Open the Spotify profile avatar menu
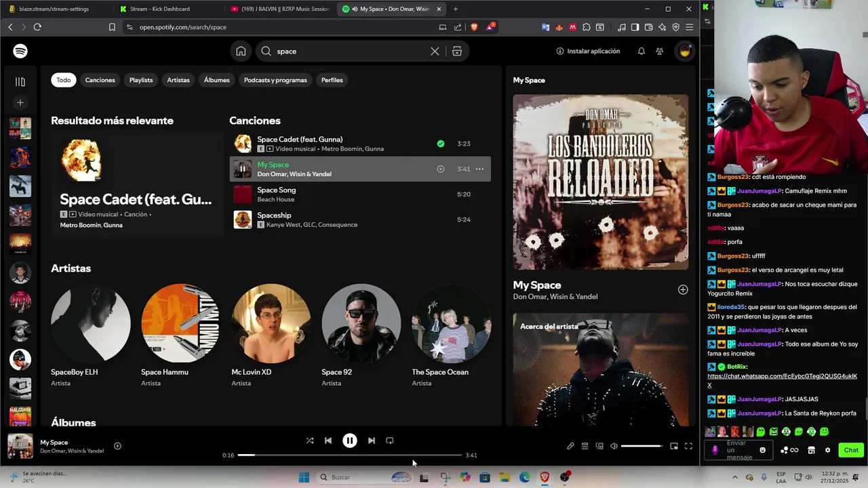 [x=685, y=51]
